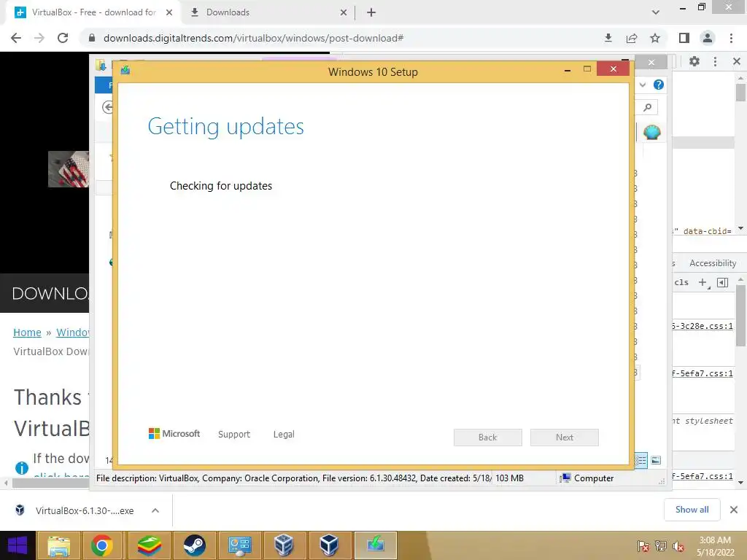Click the Windows 10 Setup title bar icon
Image resolution: width=747 pixels, height=560 pixels.
pos(125,70)
